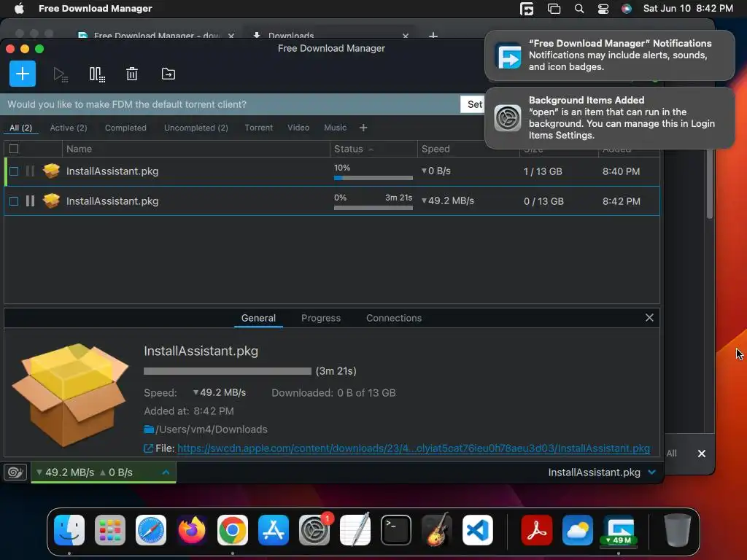Open the Apple menu
This screenshot has height=560, width=747.
19,8
